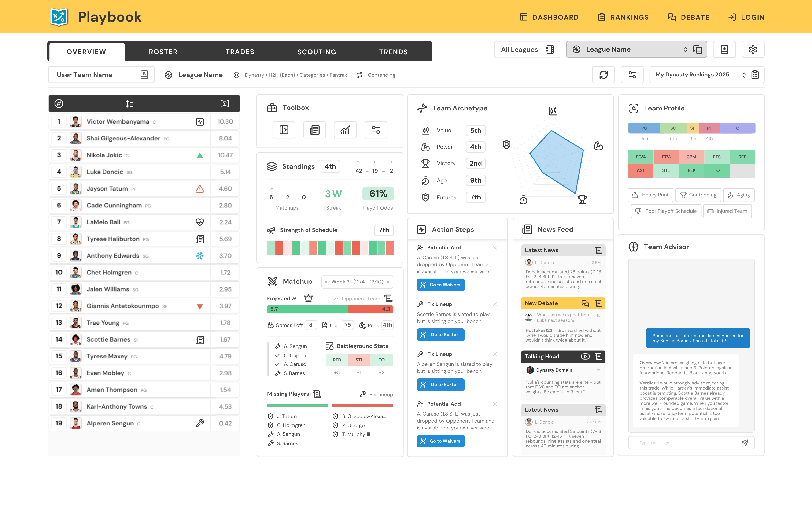Toggle the Aging tag in Team Profile

[739, 195]
